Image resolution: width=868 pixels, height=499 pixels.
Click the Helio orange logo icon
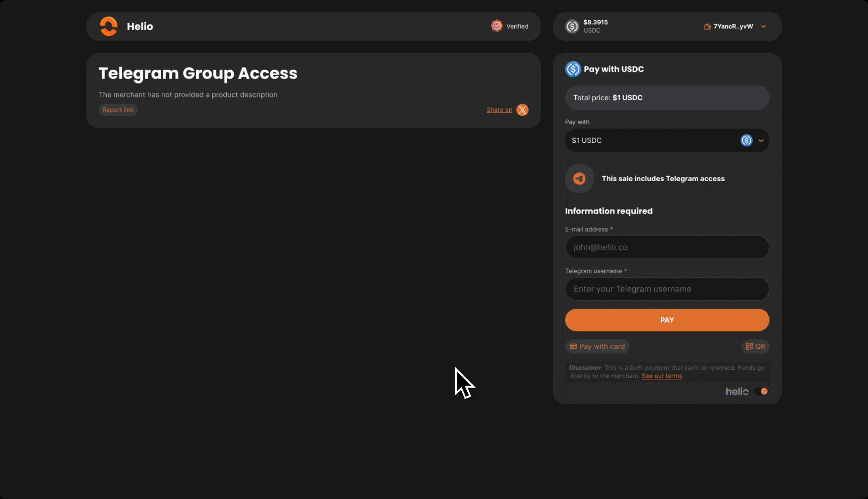(x=109, y=26)
